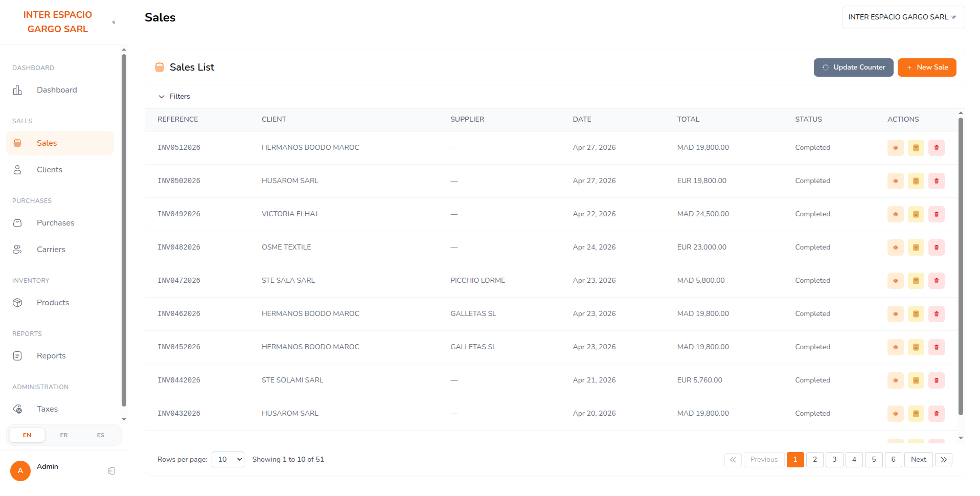Delete sale INV0472026 with the trash icon
Image resolution: width=980 pixels, height=496 pixels.
936,281
